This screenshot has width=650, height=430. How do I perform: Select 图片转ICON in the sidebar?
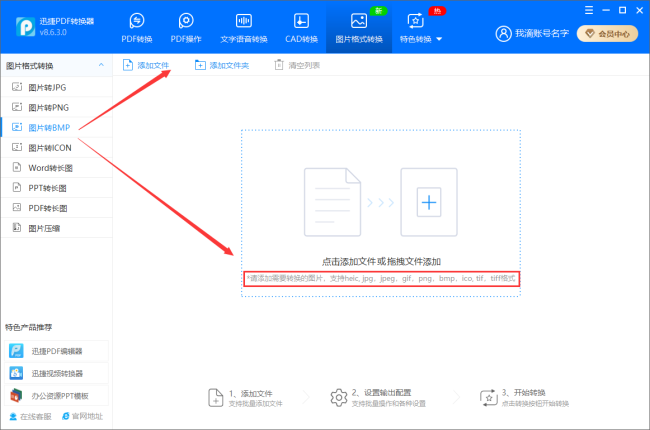[57, 148]
